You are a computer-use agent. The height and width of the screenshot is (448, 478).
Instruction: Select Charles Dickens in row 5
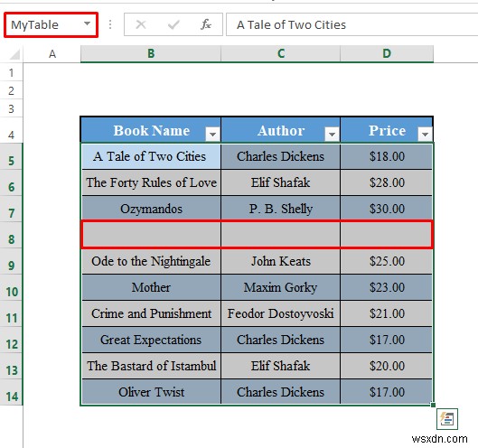tap(281, 156)
